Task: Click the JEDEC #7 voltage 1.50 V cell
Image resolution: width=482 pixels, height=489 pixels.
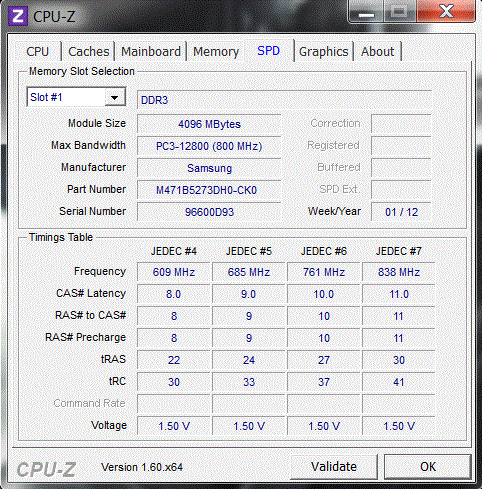Action: (399, 426)
